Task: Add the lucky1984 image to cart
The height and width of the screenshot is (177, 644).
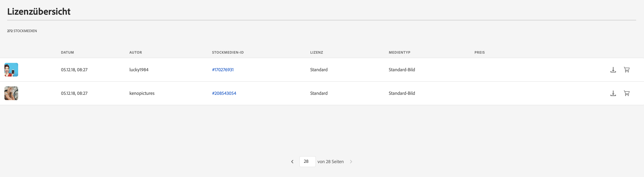Action: [x=627, y=70]
